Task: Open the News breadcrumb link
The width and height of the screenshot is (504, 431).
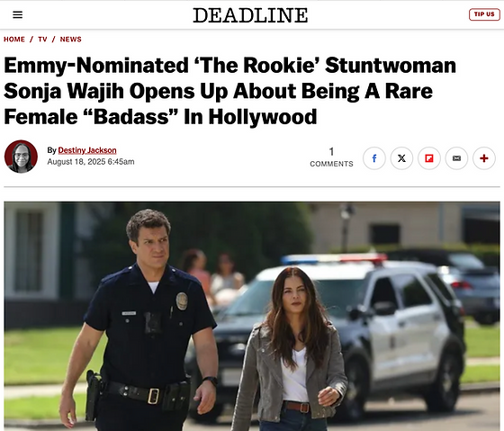Action: tap(71, 40)
